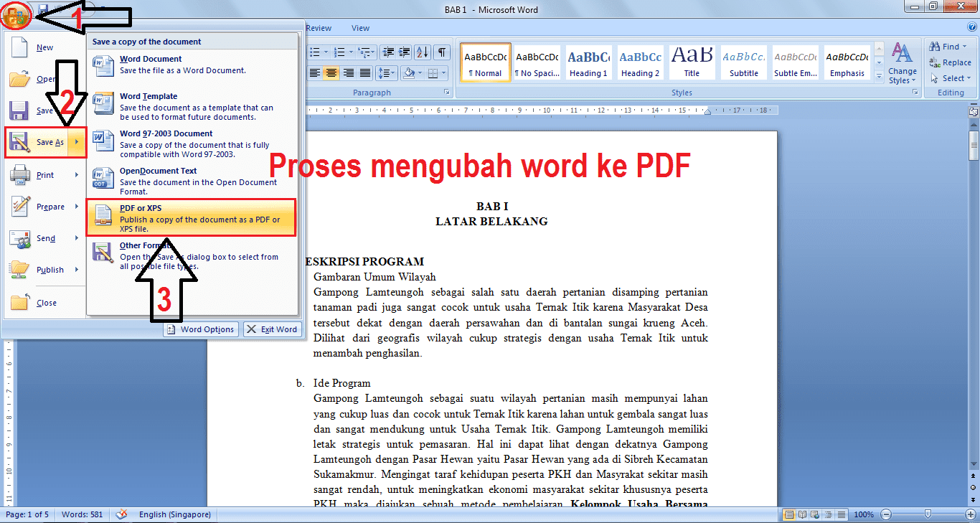Screen dimensions: 980x523
Task: Open the Replace command
Action: (950, 62)
